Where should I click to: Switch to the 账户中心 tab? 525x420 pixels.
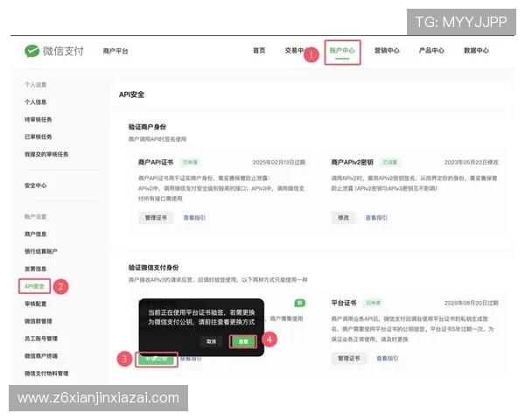(x=342, y=51)
